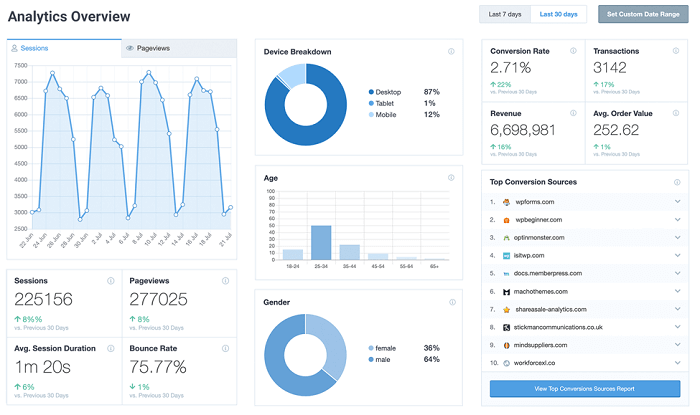The image size is (700, 415).
Task: Click the female legend color dot
Action: coord(371,348)
